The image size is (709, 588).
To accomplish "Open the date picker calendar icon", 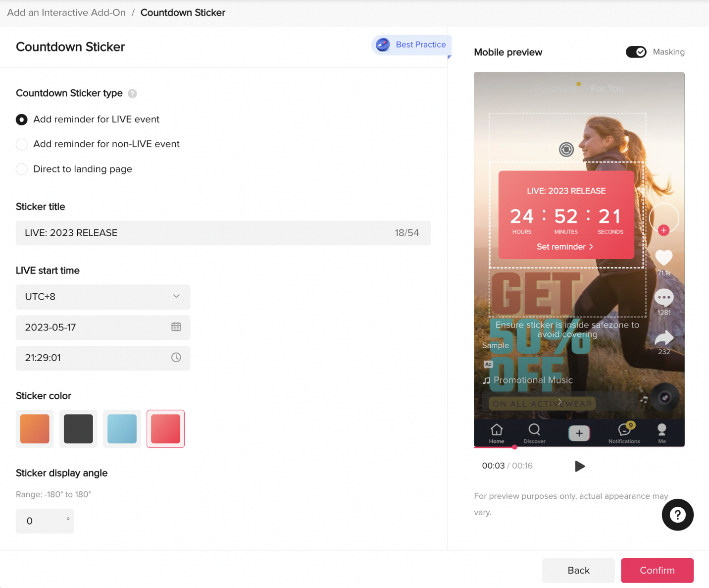I will click(176, 327).
